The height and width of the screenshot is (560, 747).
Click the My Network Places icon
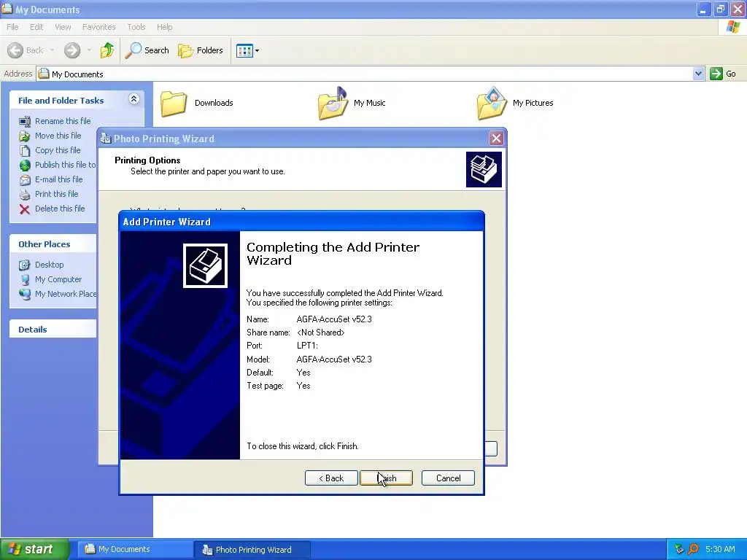coord(25,295)
